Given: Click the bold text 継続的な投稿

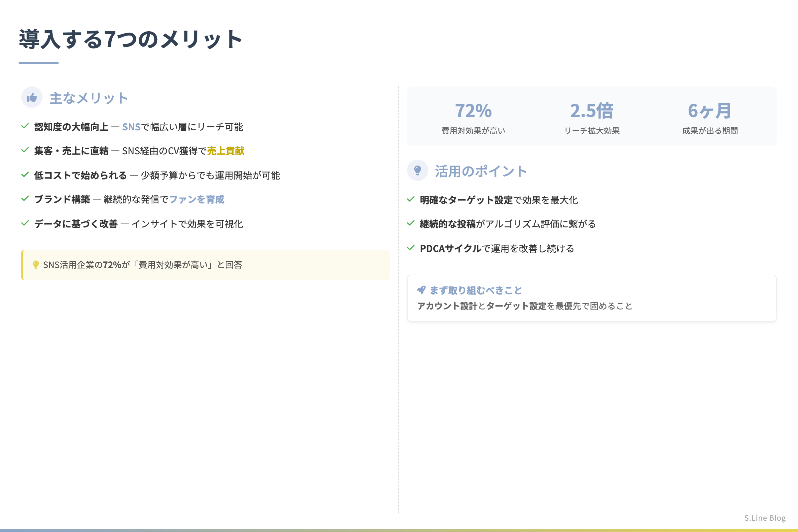Looking at the screenshot, I should click(448, 224).
